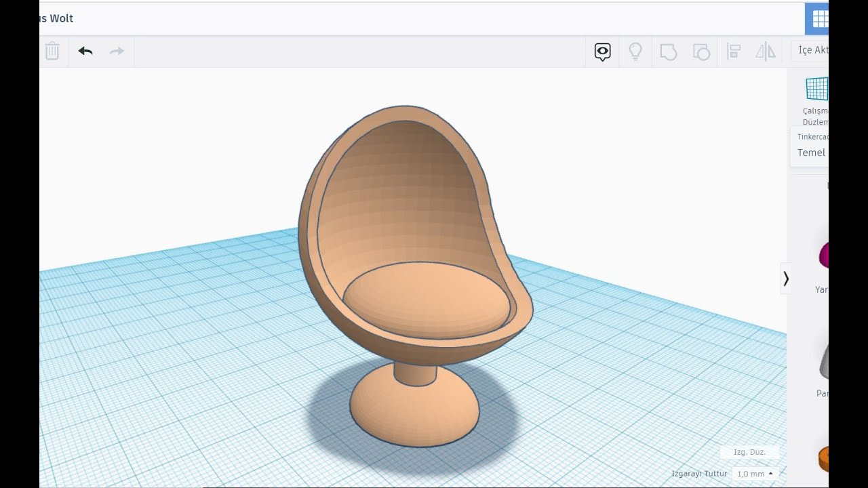Pick the magenta shape thumbnail in the panel
This screenshot has width=868, height=488.
[x=823, y=256]
